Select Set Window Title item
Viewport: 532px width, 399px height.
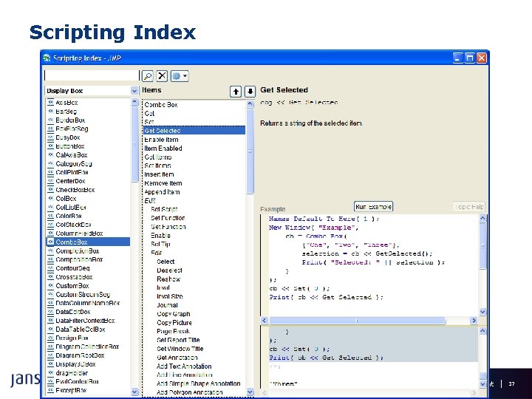coord(180,349)
